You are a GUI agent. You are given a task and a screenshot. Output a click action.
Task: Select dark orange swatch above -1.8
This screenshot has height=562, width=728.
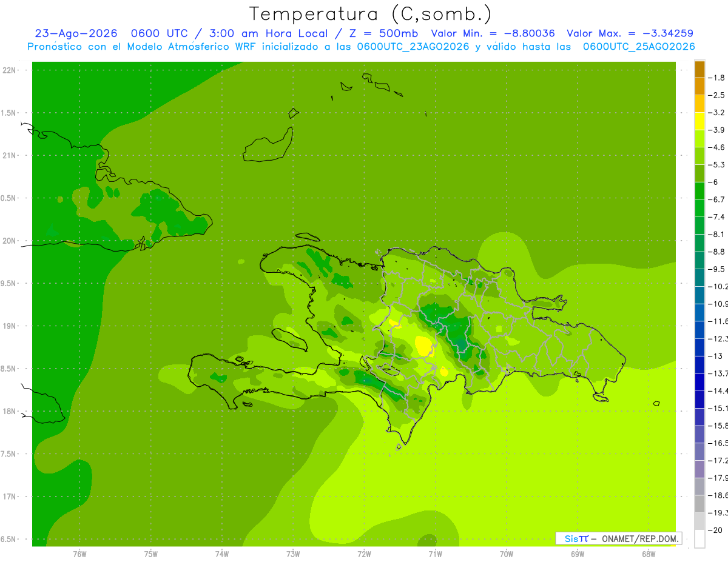[699, 70]
